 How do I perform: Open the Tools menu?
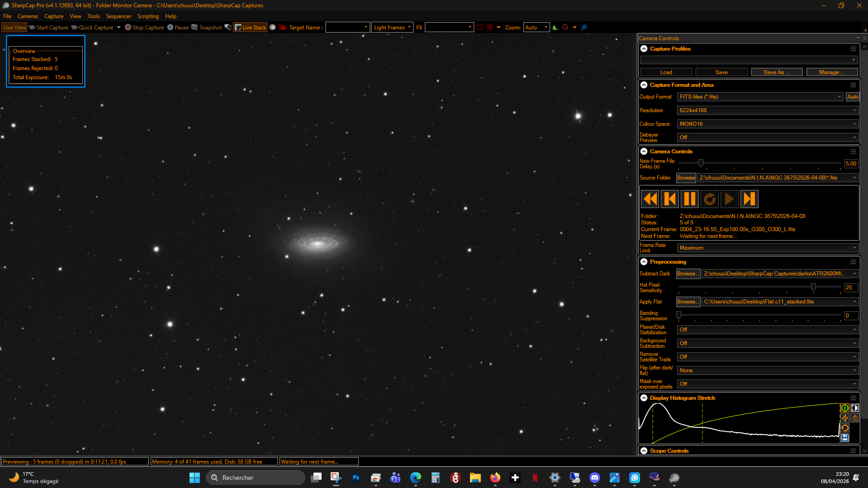point(94,16)
